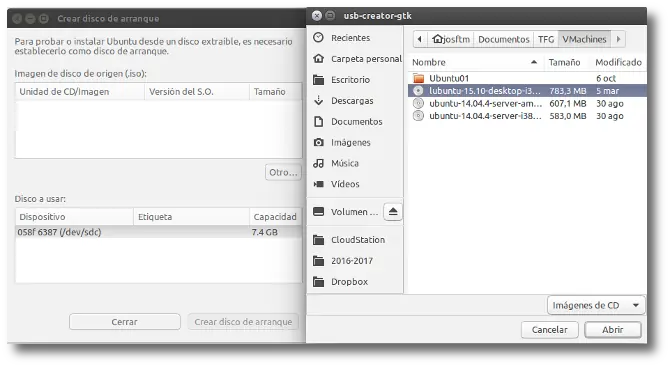This screenshot has height=367, width=670.
Task: Click the CloudStation bookmark label
Action: coord(358,240)
